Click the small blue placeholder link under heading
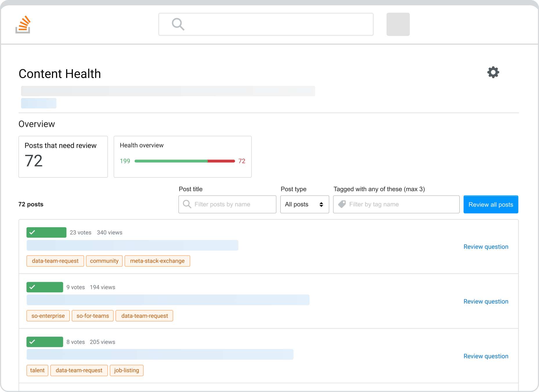This screenshot has width=539, height=392. [x=39, y=103]
